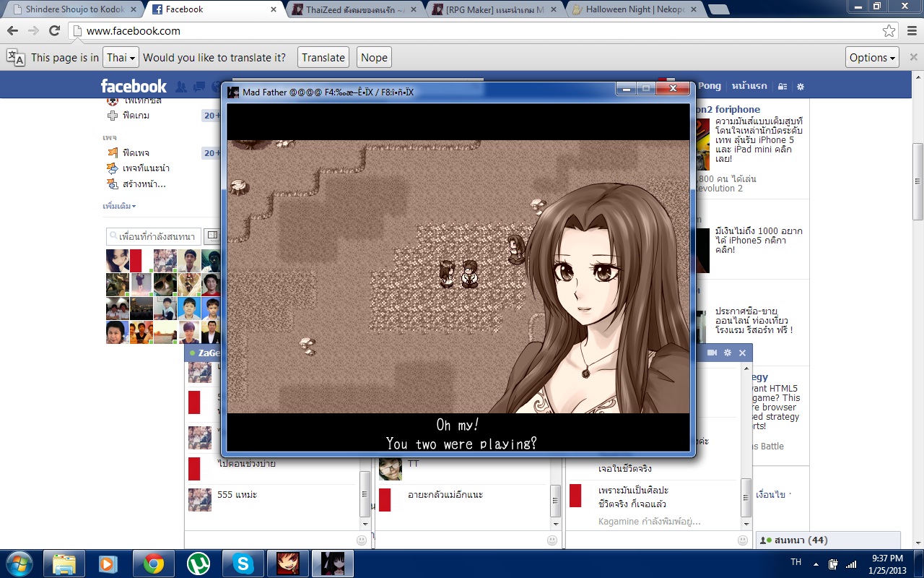Open emoticon picker in ZaGe chat box
Screen dimensions: 924x578
[362, 540]
